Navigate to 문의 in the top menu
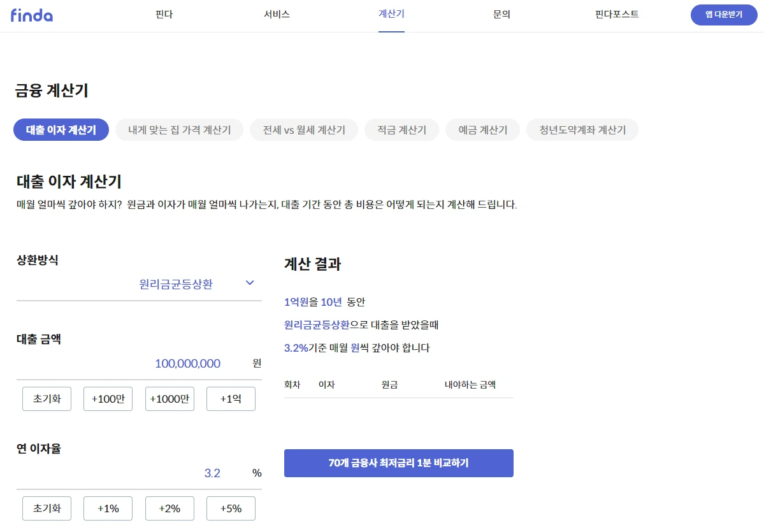Viewport: 764px width, 532px height. [501, 15]
